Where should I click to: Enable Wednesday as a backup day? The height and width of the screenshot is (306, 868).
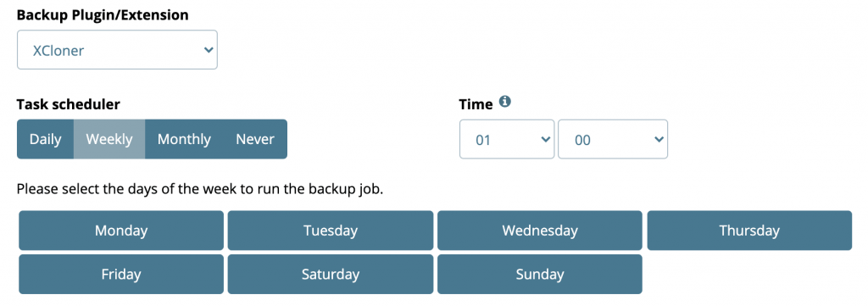[x=540, y=231]
